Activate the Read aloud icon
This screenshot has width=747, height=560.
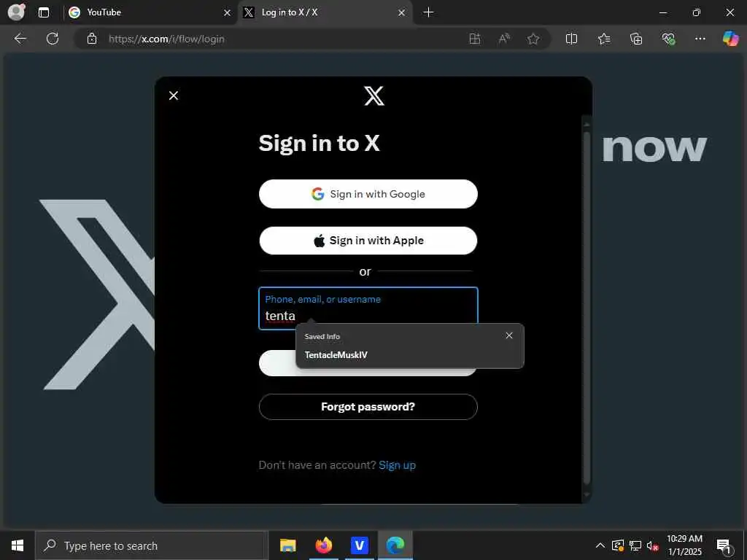pyautogui.click(x=504, y=39)
